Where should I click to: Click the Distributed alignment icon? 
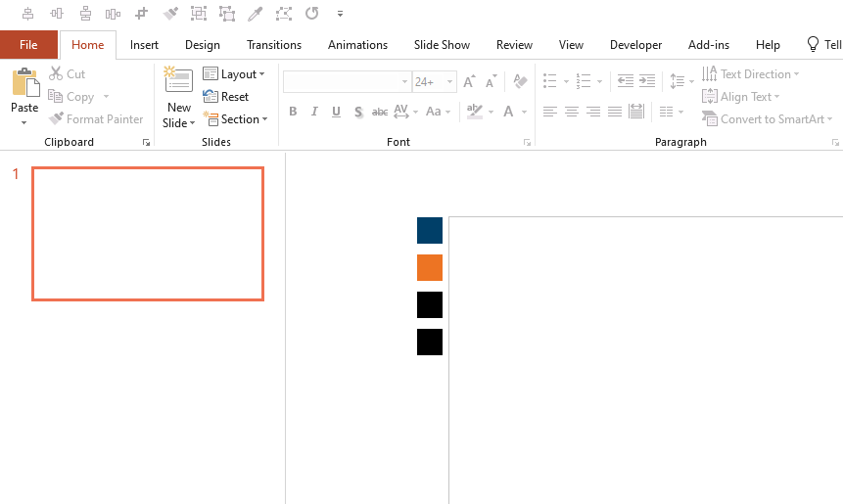[x=636, y=112]
